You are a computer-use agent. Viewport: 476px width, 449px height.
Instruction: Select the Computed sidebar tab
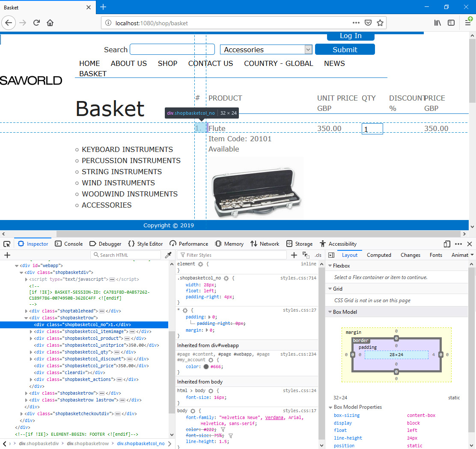tap(379, 255)
